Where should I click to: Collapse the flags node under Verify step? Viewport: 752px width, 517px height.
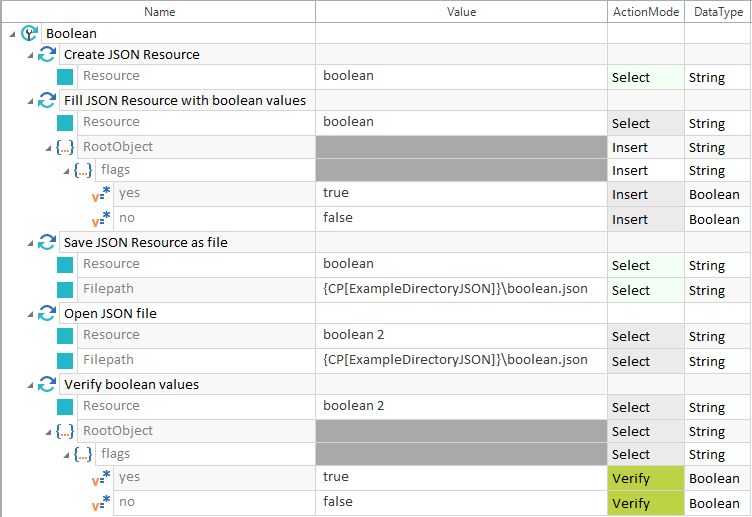[66, 455]
